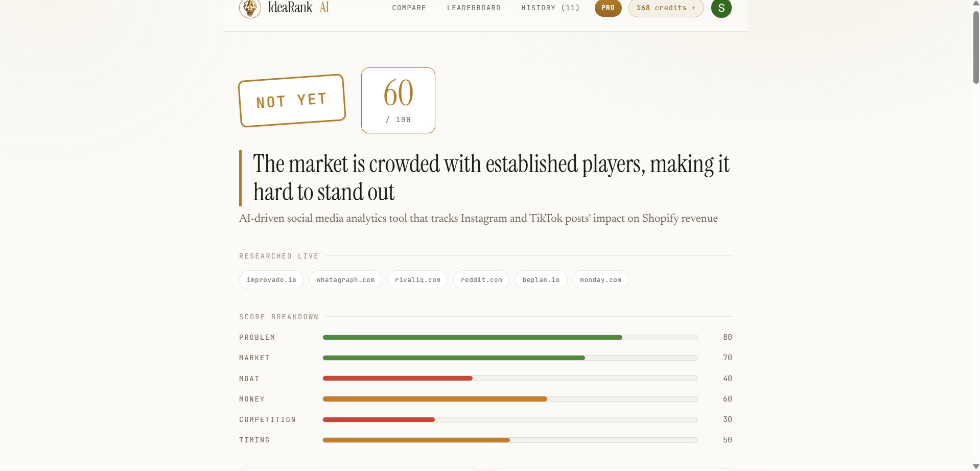Image resolution: width=980 pixels, height=471 pixels.
Task: Click the COMPETITION label
Action: (267, 419)
